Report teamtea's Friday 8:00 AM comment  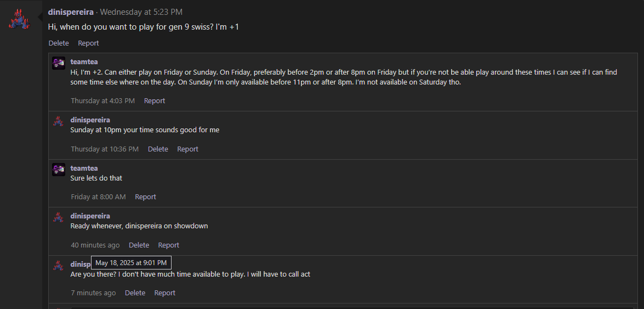pos(145,196)
